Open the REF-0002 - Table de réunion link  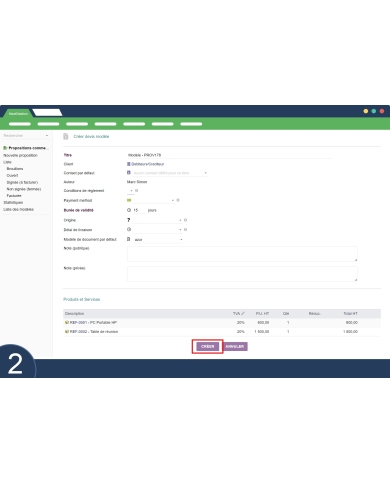click(x=94, y=332)
